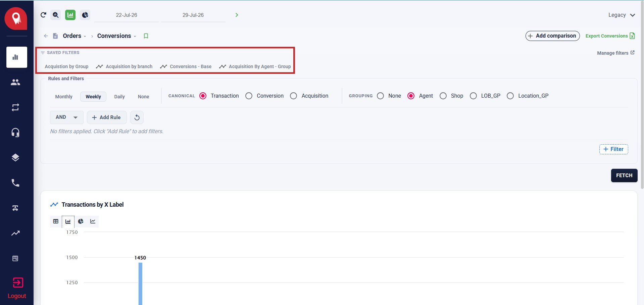This screenshot has width=644, height=305.
Task: Set grouping to LOB_GP
Action: pos(474,96)
